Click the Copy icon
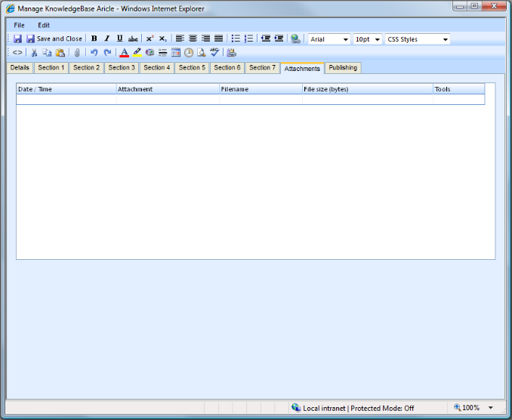Viewport: 512px width, 420px height. click(x=47, y=52)
